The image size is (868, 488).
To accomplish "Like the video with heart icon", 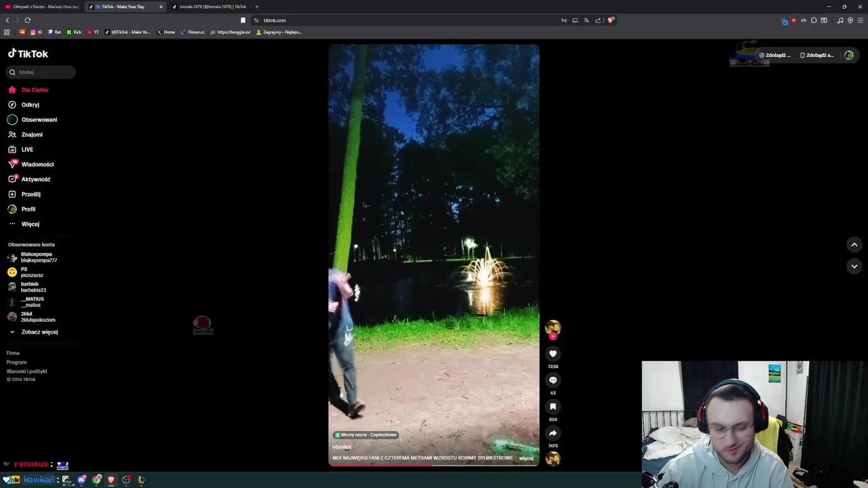I will (x=553, y=353).
